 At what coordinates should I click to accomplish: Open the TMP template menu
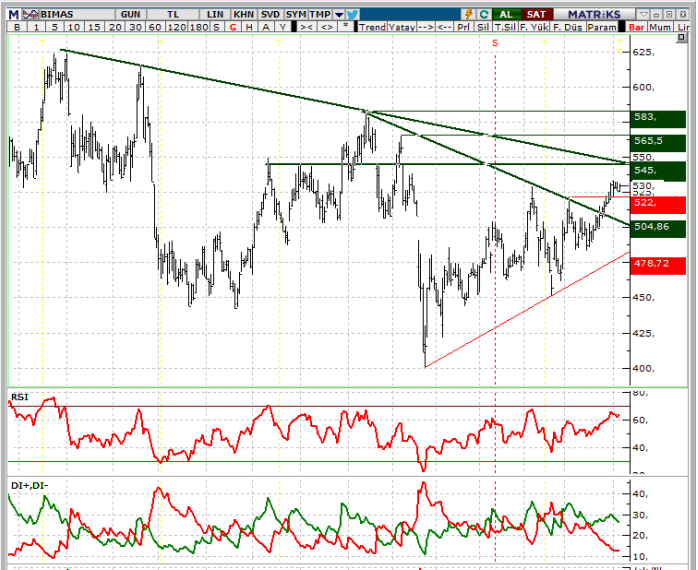(319, 15)
